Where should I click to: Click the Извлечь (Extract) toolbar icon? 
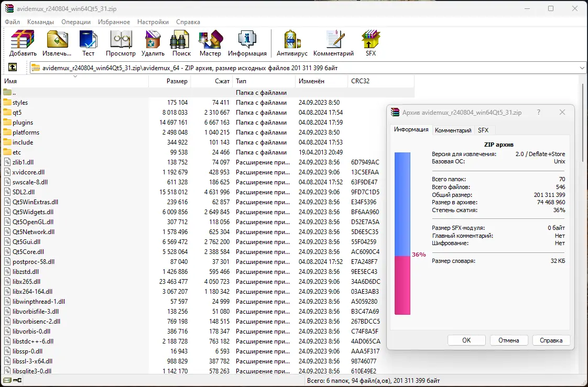pyautogui.click(x=57, y=39)
